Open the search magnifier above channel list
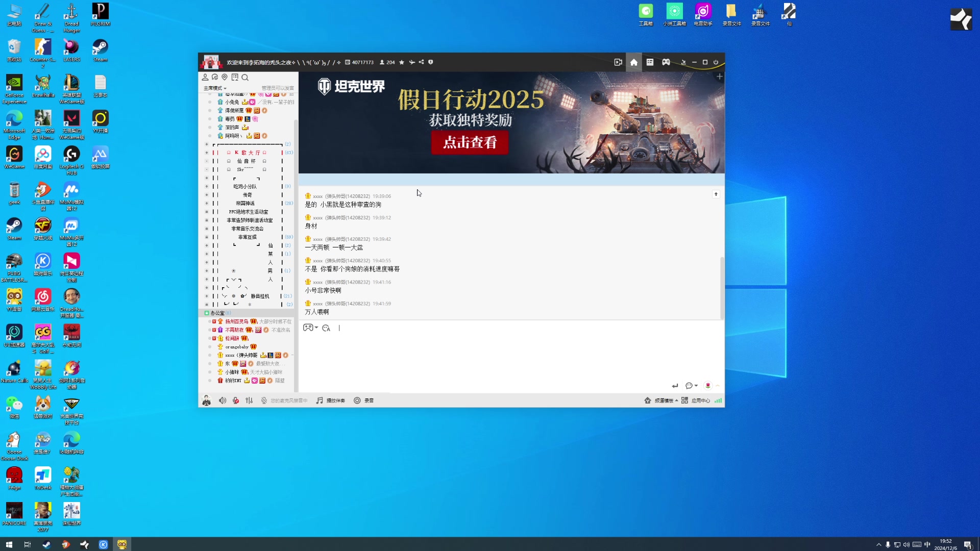 click(245, 78)
